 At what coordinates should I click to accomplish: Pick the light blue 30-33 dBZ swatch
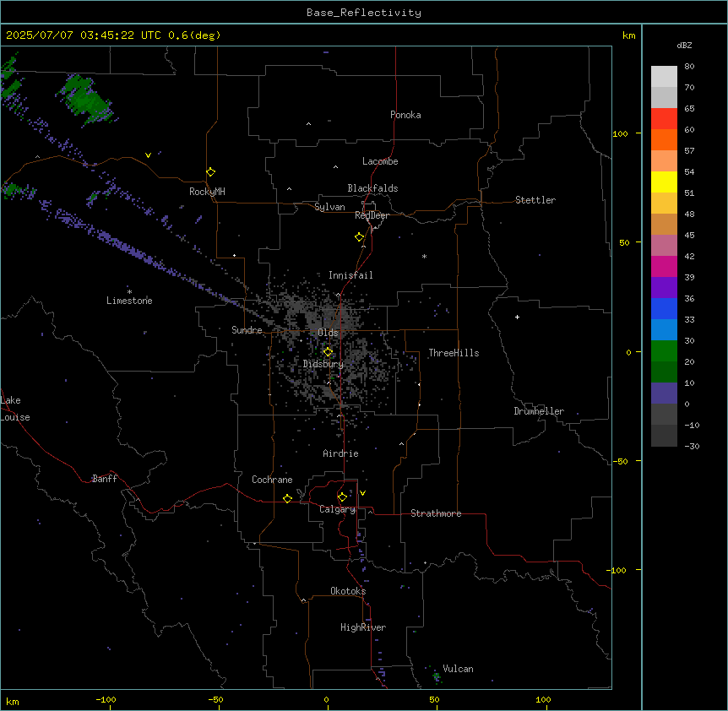coord(664,330)
